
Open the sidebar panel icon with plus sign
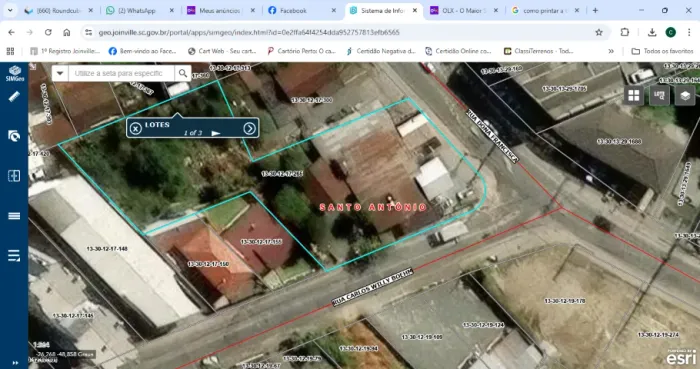(14, 176)
